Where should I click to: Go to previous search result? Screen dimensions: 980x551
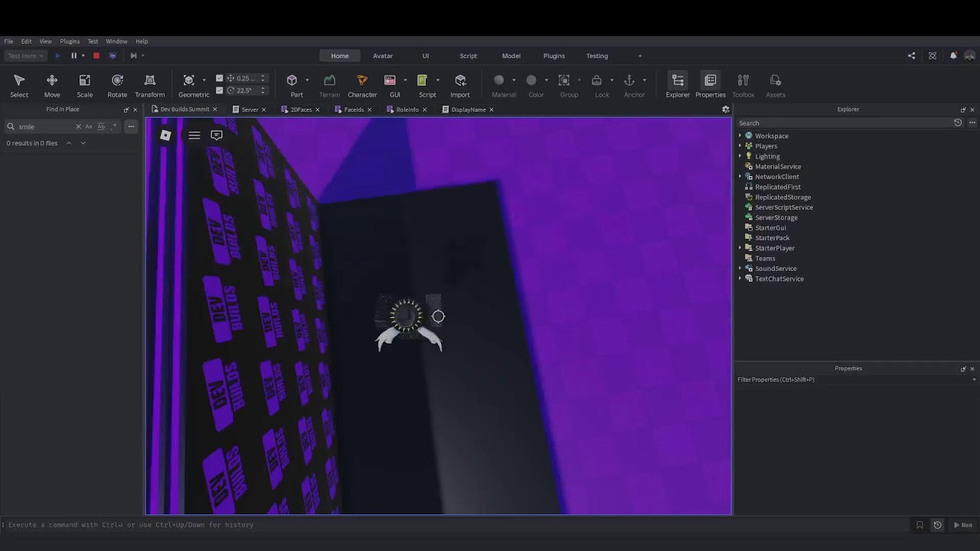[69, 143]
